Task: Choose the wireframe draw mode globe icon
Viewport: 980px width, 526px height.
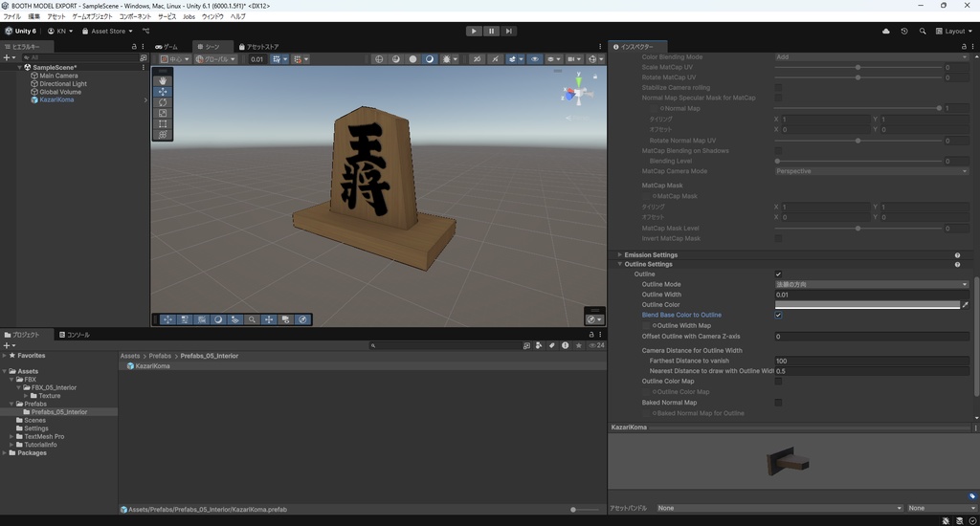Action: pyautogui.click(x=379, y=58)
